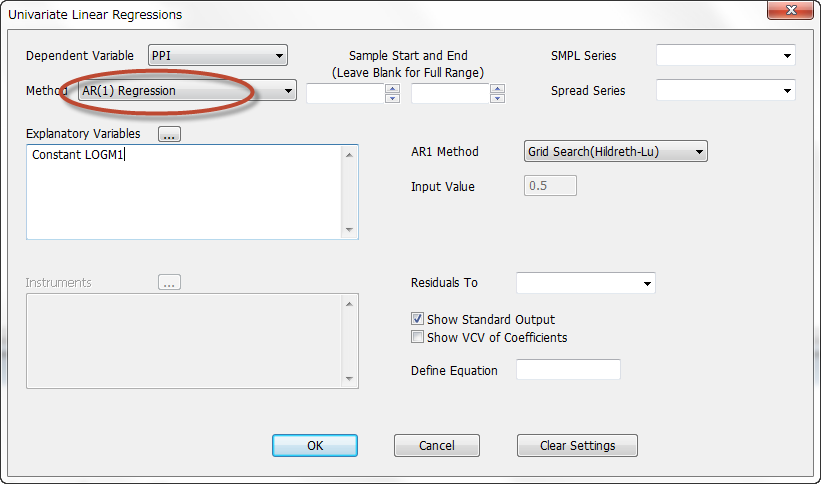Decrement the sample end spinner down arrow
Image resolution: width=821 pixels, height=484 pixels.
tap(497, 98)
